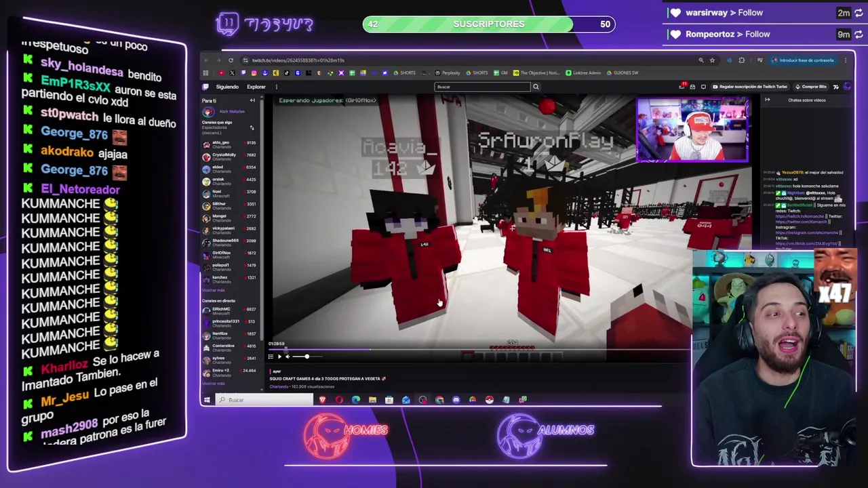Open Abrir historias link
Image resolution: width=868 pixels, height=488 pixels.
(x=232, y=112)
